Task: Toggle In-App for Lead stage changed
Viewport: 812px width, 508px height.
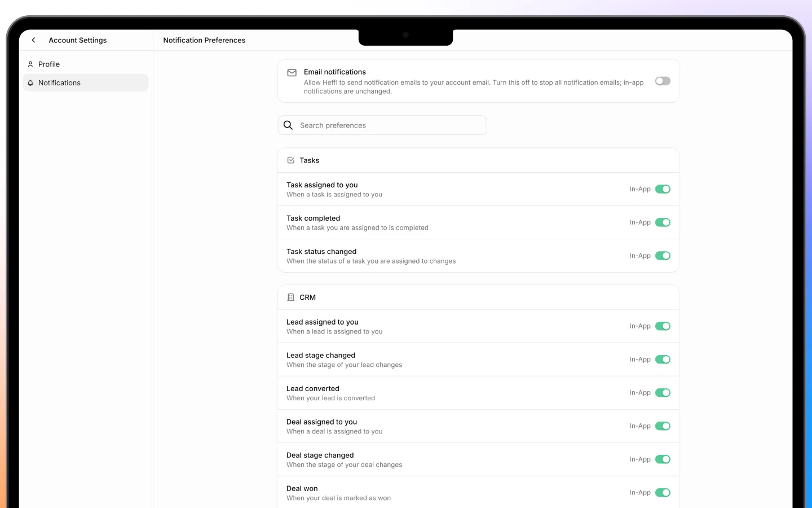Action: coord(663,360)
